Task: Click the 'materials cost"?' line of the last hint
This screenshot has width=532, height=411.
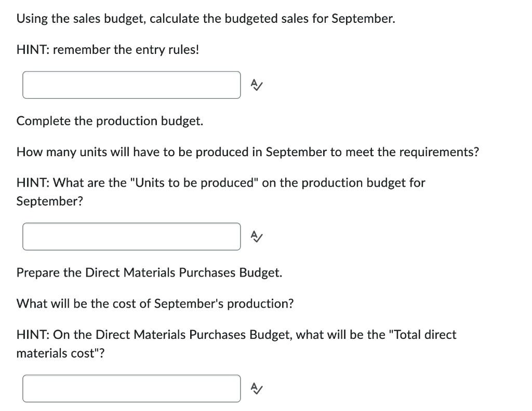Action: [60, 353]
